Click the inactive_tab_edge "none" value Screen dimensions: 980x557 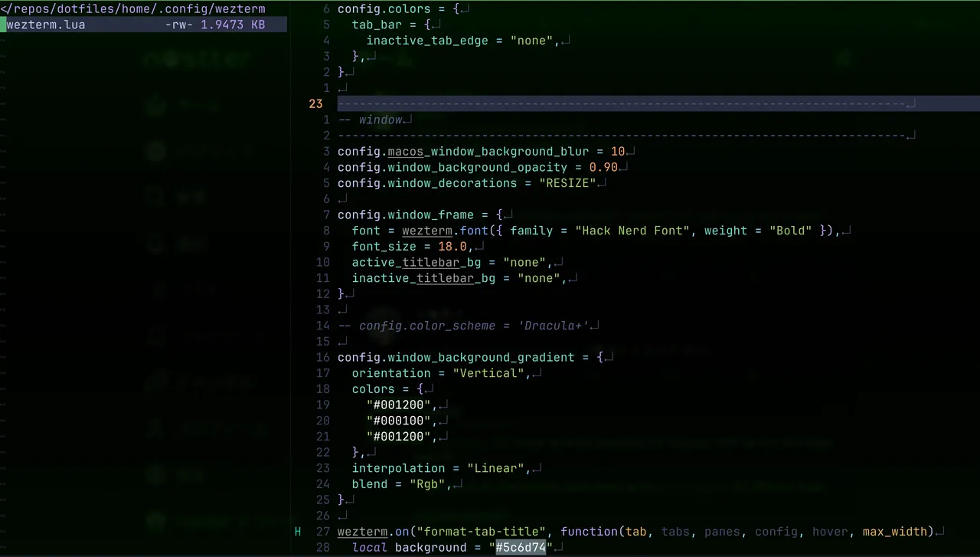531,41
